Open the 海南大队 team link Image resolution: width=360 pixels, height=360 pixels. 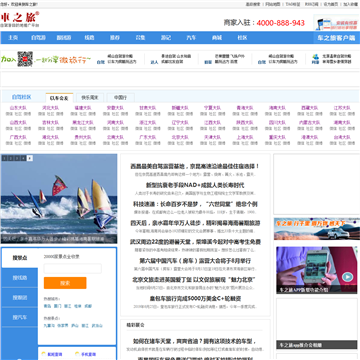click(x=277, y=108)
